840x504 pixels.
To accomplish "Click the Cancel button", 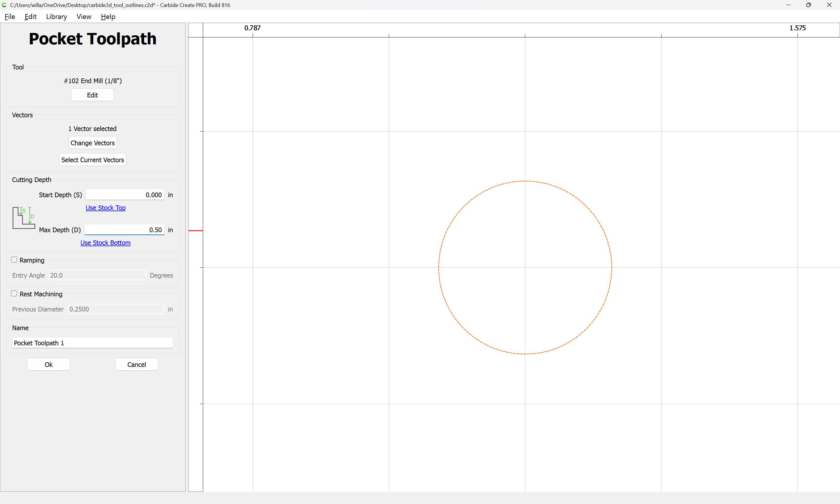I will (136, 364).
